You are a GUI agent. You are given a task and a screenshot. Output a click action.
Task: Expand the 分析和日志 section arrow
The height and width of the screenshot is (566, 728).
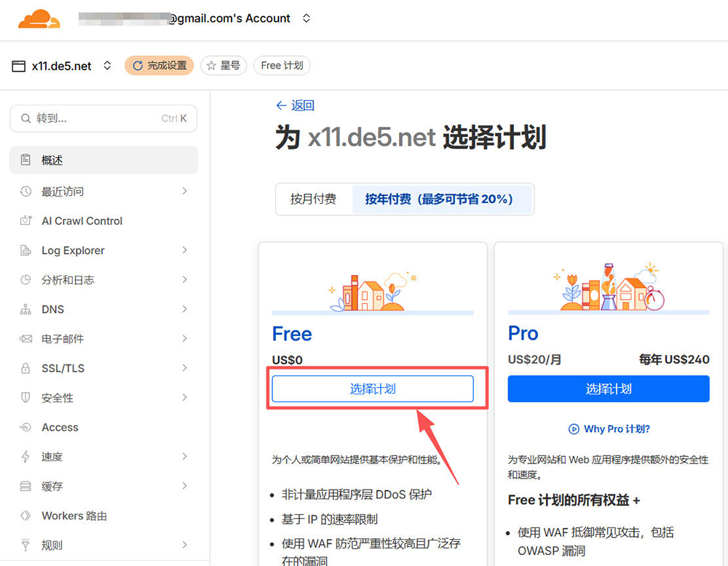pos(184,280)
